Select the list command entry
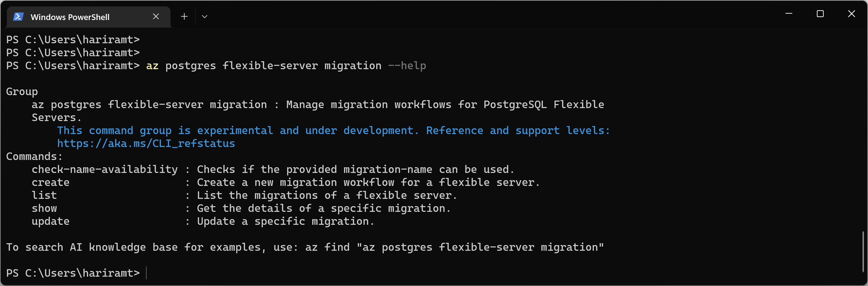The width and height of the screenshot is (868, 286). [x=44, y=195]
